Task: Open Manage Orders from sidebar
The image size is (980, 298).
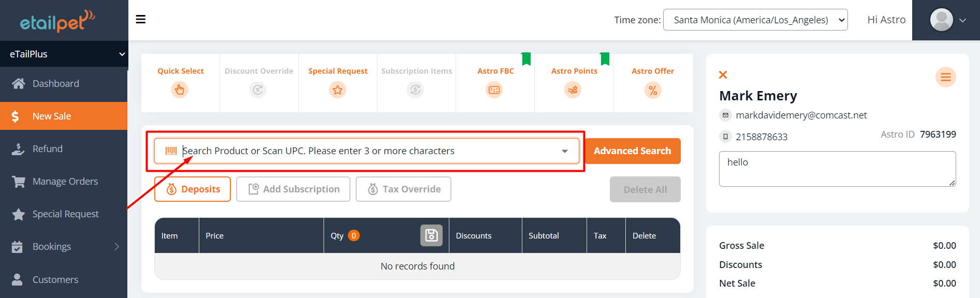Action: (65, 182)
